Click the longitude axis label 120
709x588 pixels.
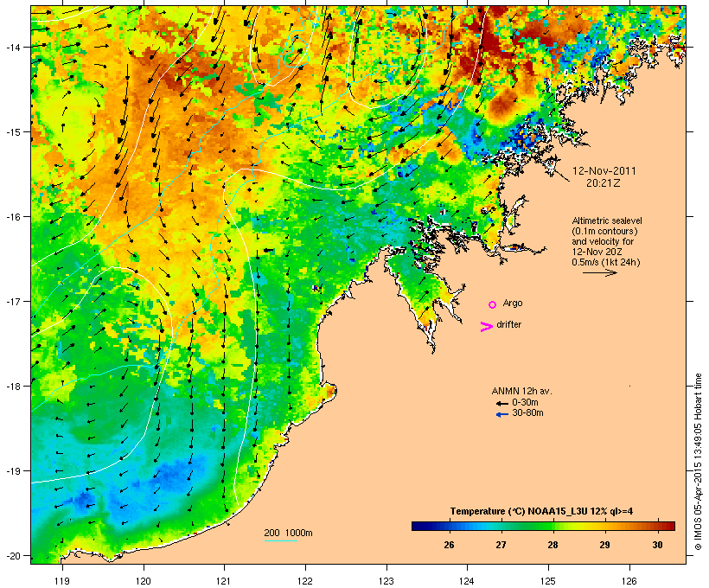click(x=144, y=581)
